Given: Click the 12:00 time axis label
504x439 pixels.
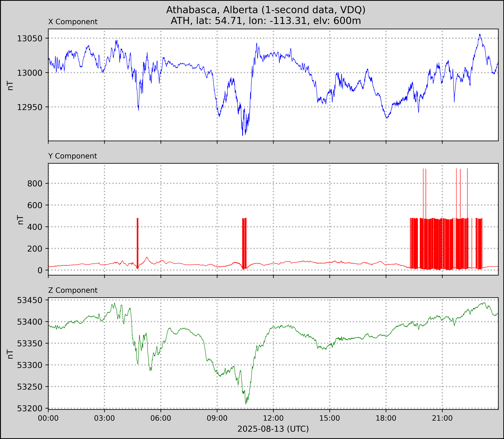Looking at the screenshot, I should click(x=273, y=418).
